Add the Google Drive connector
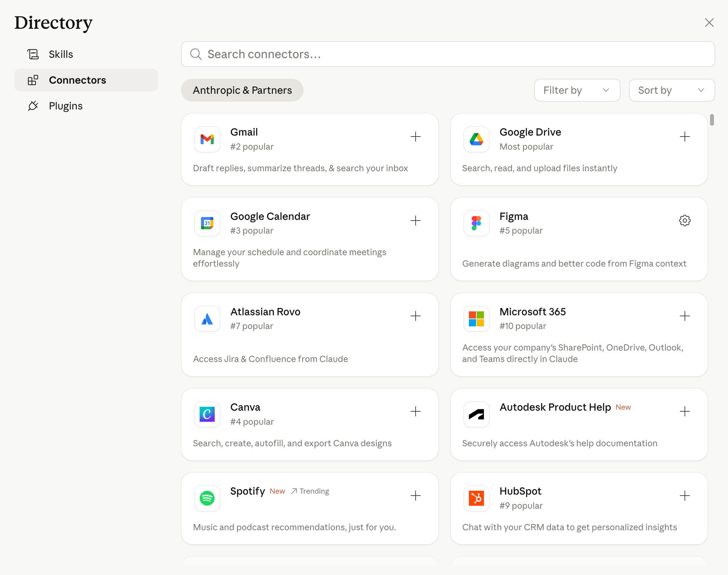 tap(685, 137)
